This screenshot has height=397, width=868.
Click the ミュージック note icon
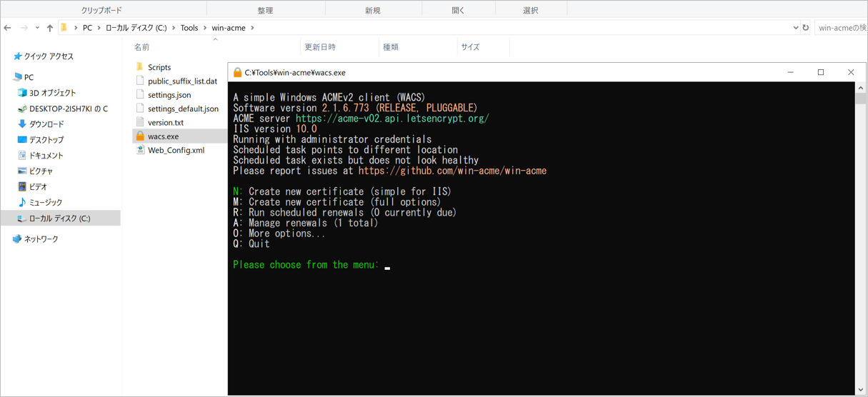(22, 203)
